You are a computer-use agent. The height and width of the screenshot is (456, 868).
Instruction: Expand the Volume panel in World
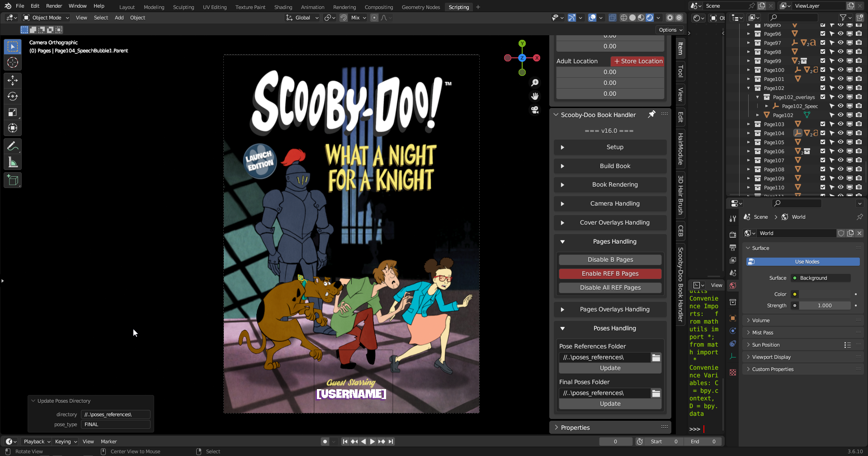coord(803,320)
